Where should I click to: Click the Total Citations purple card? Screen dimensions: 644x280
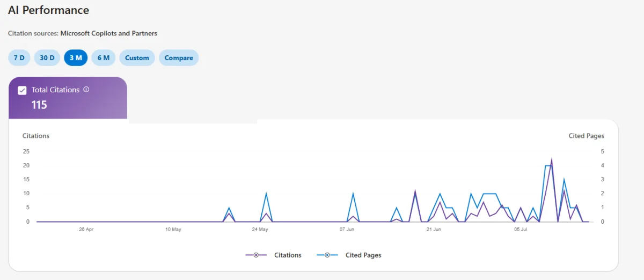tap(68, 98)
